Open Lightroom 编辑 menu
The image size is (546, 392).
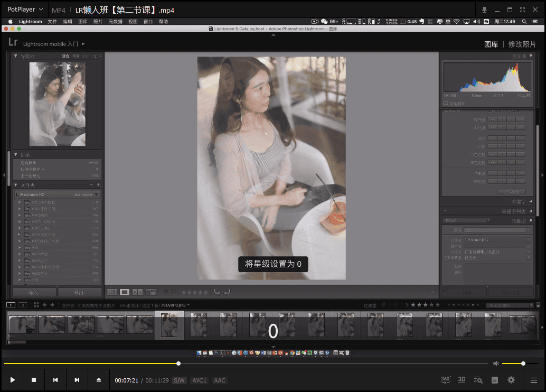68,22
